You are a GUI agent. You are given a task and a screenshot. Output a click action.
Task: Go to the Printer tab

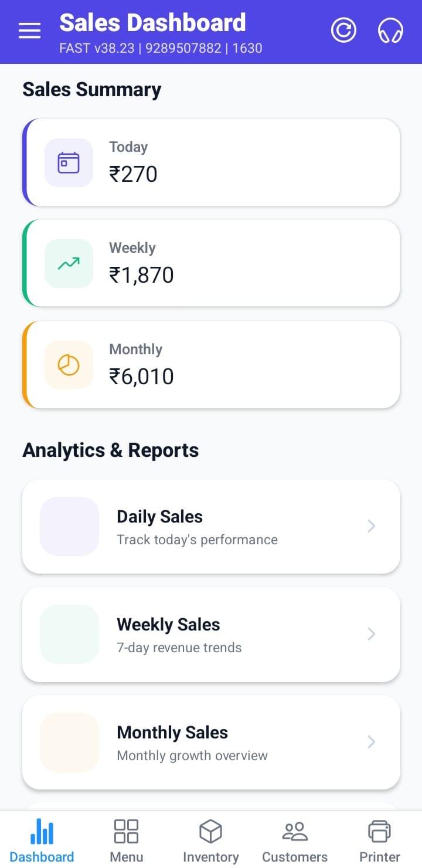379,841
